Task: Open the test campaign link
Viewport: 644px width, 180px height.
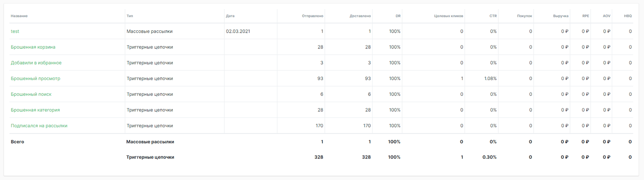Action: click(x=15, y=31)
